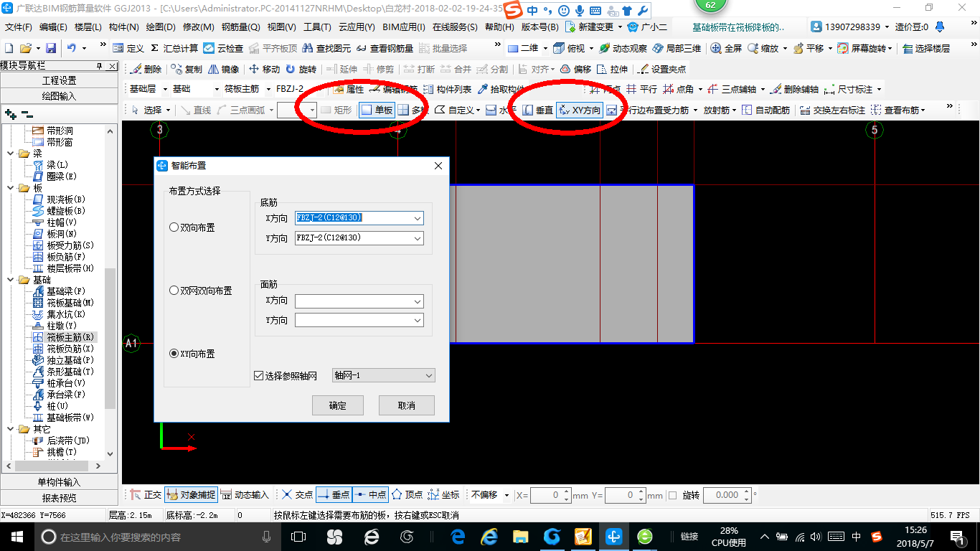Select the 偏移 offset tool

click(575, 69)
